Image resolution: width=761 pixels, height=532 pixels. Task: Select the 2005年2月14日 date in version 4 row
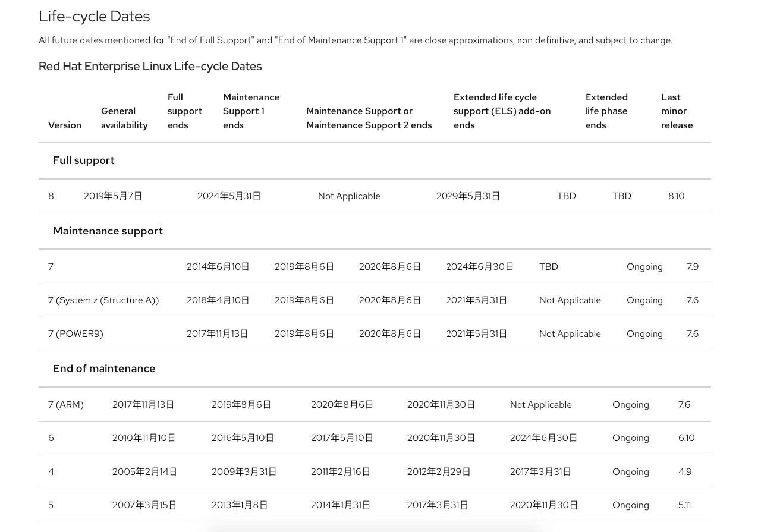click(x=144, y=472)
